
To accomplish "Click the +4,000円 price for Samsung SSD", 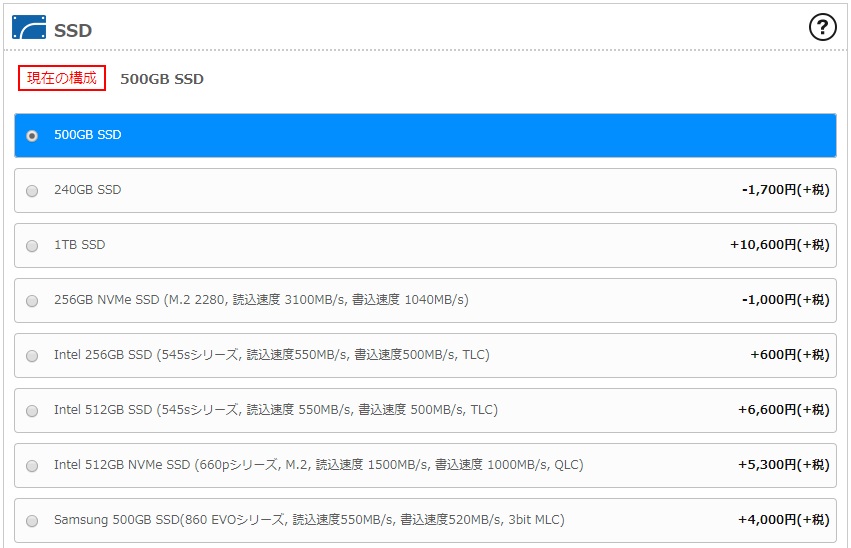I will pos(783,520).
